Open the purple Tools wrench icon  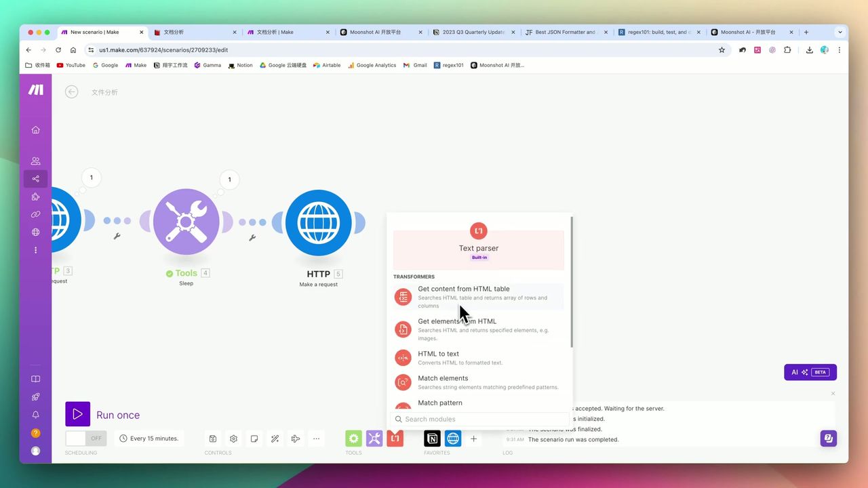point(374,439)
